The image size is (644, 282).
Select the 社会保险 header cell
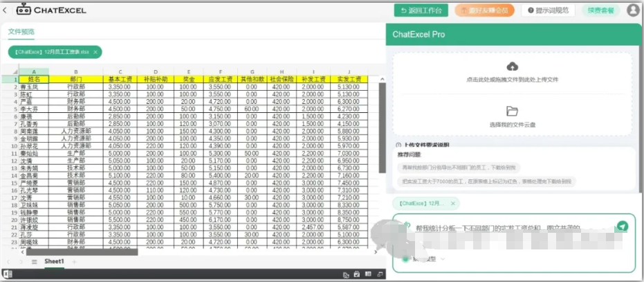point(282,79)
